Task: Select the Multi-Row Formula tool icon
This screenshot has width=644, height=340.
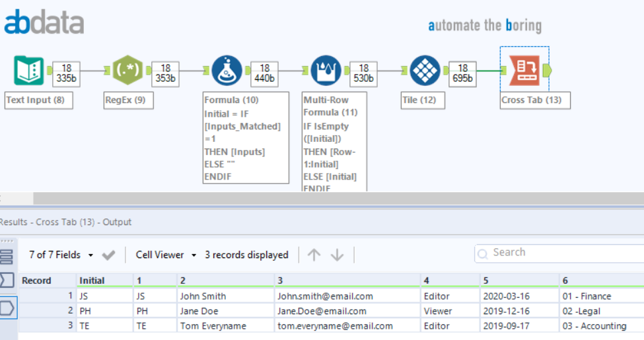Action: point(326,71)
